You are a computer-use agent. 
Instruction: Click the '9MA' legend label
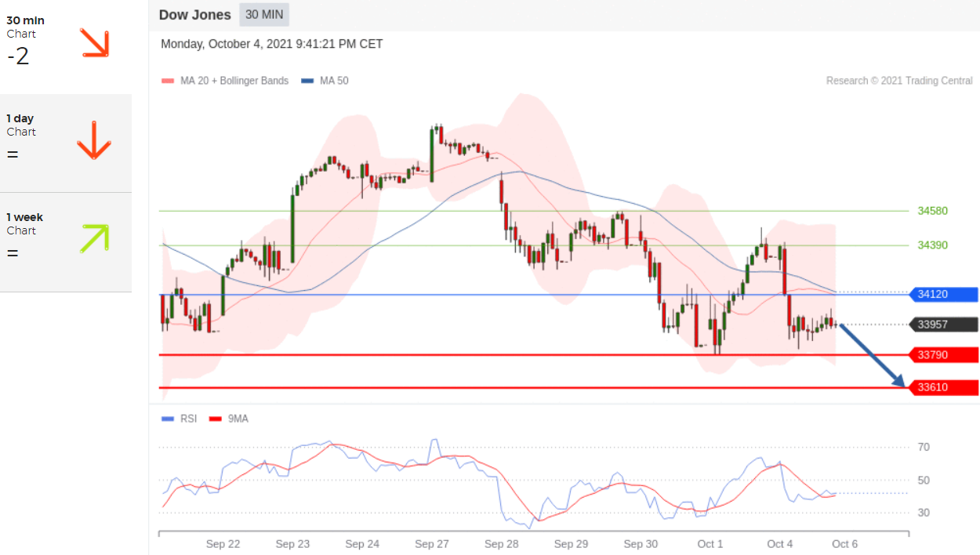pyautogui.click(x=238, y=419)
